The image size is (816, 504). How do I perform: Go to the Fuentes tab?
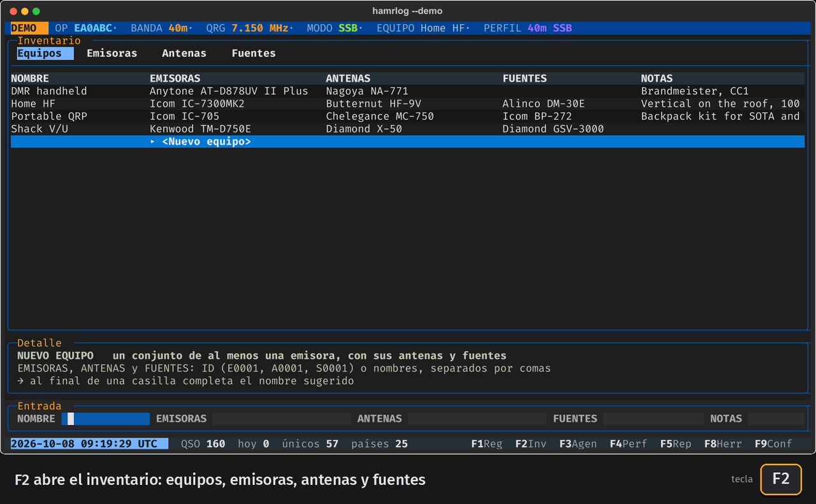[x=254, y=54]
